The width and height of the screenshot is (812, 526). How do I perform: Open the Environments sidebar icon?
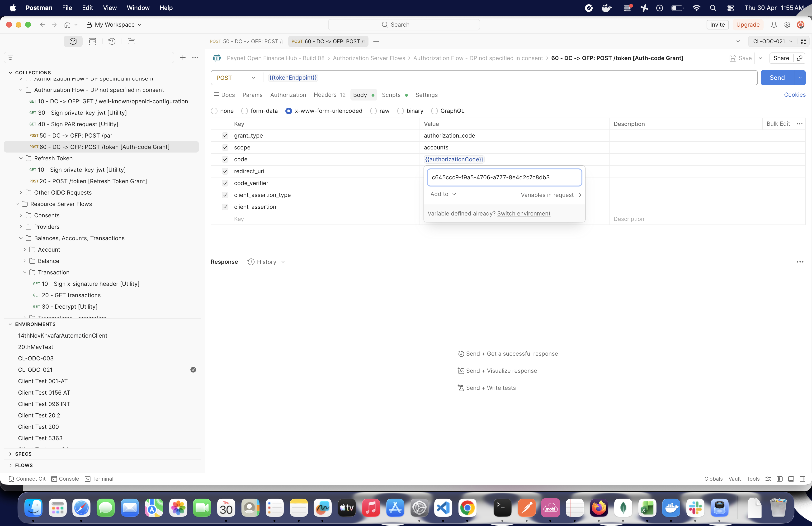92,41
